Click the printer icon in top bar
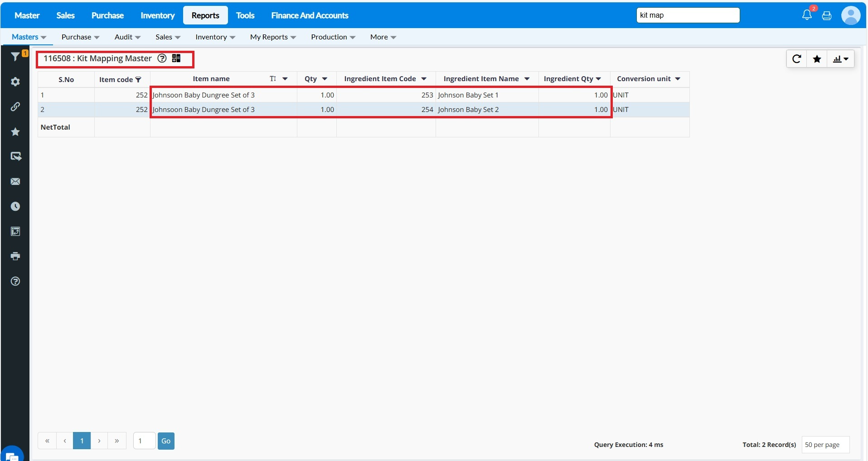868x461 pixels. pos(827,16)
